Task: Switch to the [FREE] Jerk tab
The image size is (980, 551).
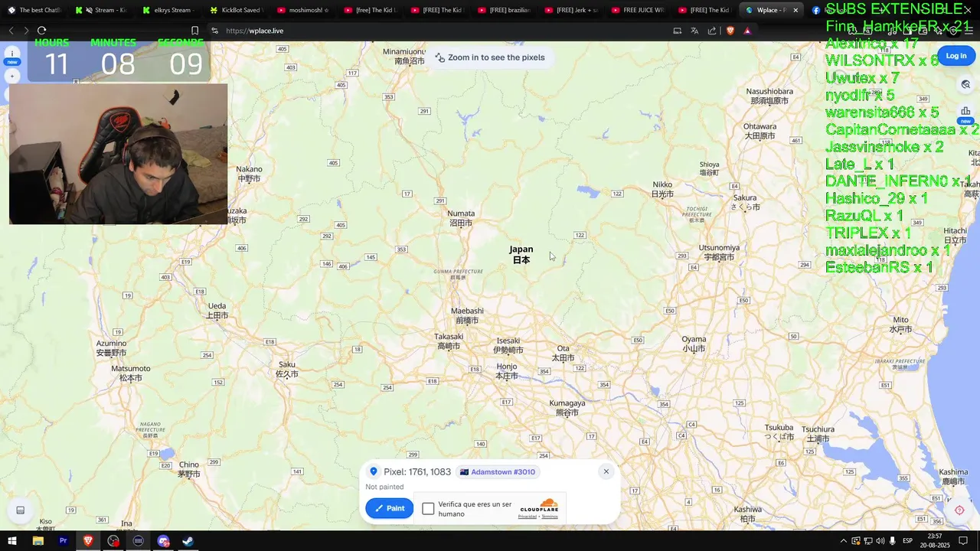Action: pyautogui.click(x=570, y=10)
